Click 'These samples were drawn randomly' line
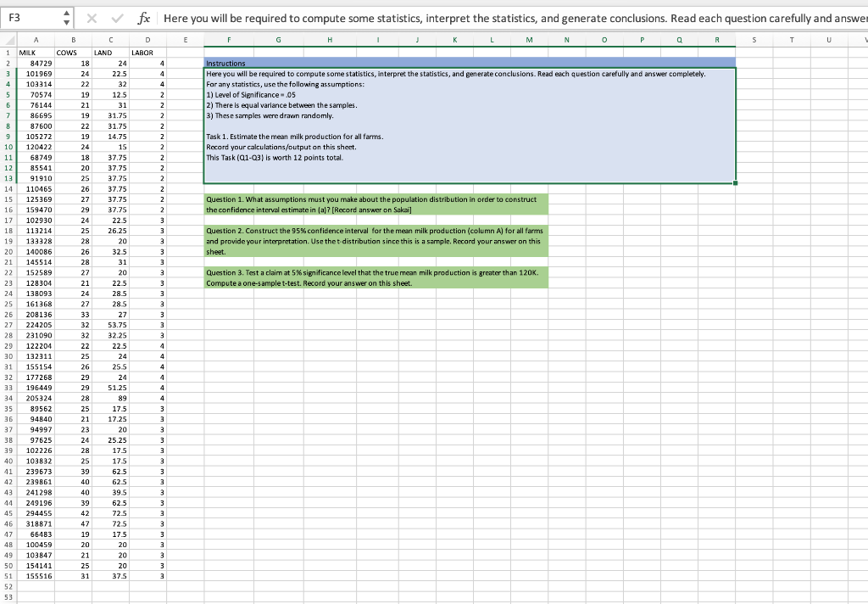The height and width of the screenshot is (604, 868). [x=270, y=116]
